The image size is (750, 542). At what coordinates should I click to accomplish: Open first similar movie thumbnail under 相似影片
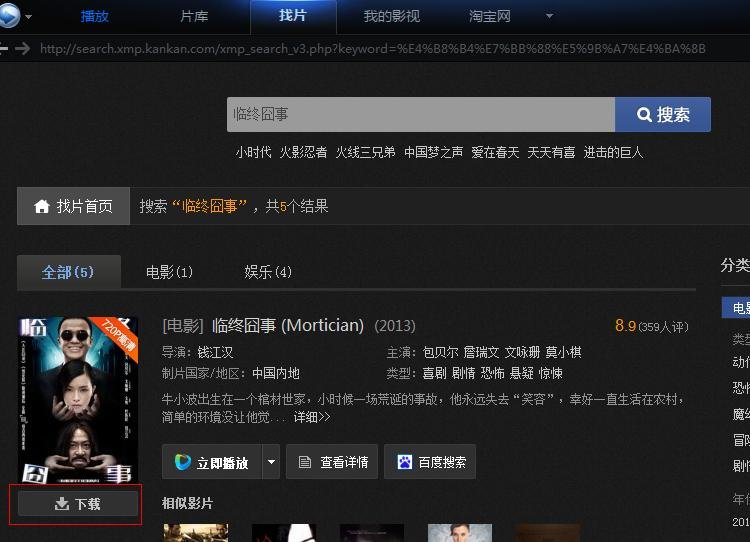pos(196,533)
